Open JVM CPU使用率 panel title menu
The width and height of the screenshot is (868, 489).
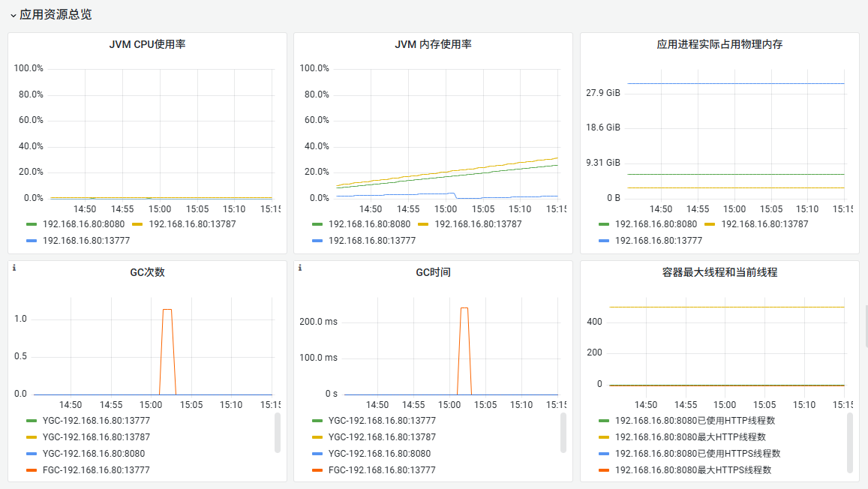[x=147, y=44]
